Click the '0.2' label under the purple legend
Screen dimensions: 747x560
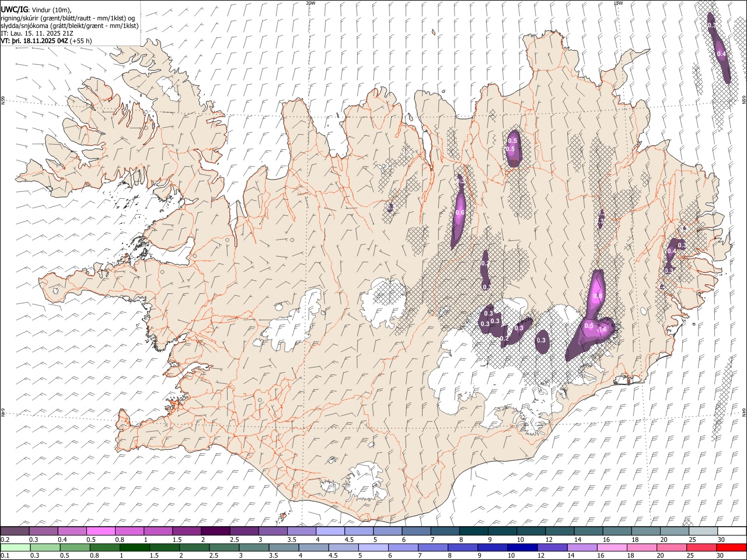tap(5, 540)
